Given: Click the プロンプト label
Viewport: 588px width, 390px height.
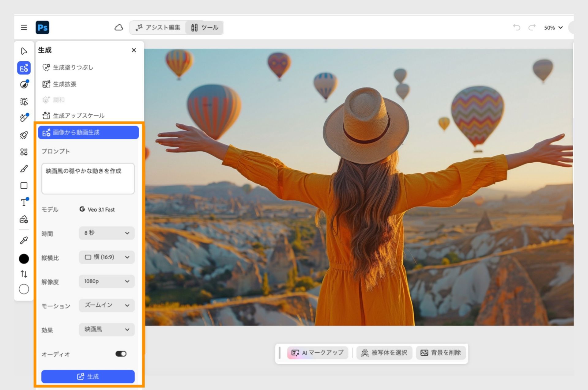Looking at the screenshot, I should point(55,151).
